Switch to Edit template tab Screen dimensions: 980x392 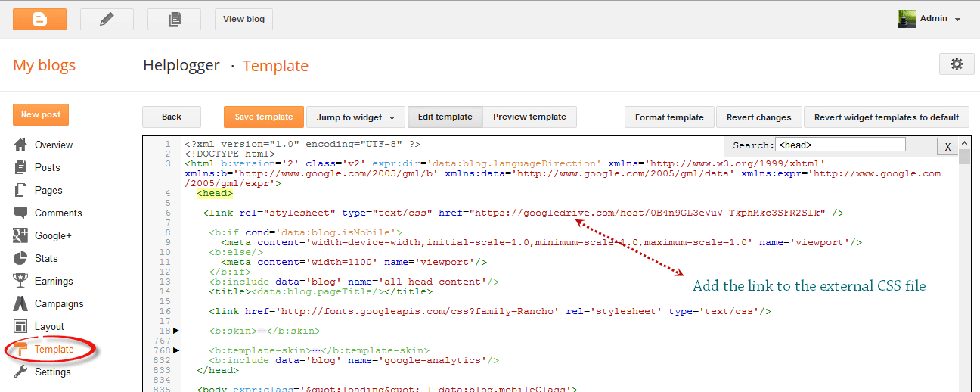point(445,117)
